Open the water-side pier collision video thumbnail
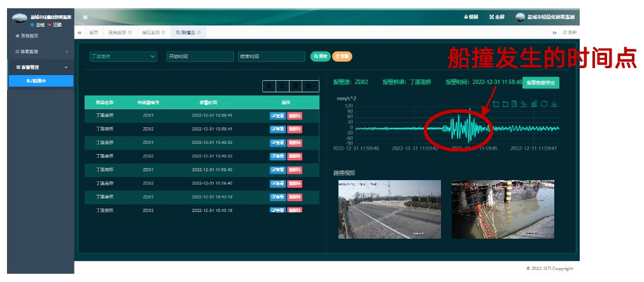This screenshot has height=282, width=644. coord(503,209)
